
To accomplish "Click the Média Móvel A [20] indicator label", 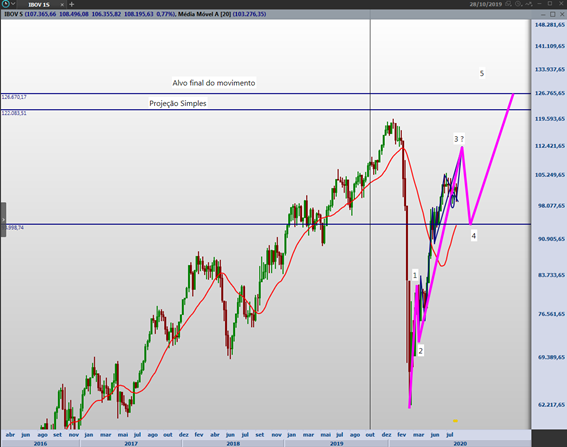I will coord(204,14).
